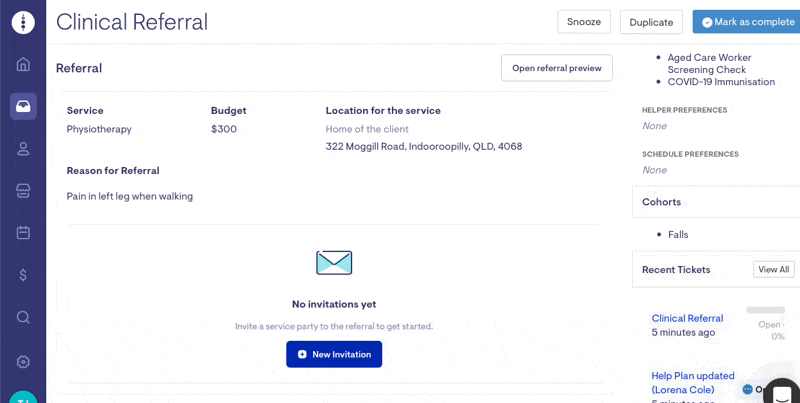Image resolution: width=800 pixels, height=403 pixels.
Task: Mark the referral as complete
Action: (746, 22)
